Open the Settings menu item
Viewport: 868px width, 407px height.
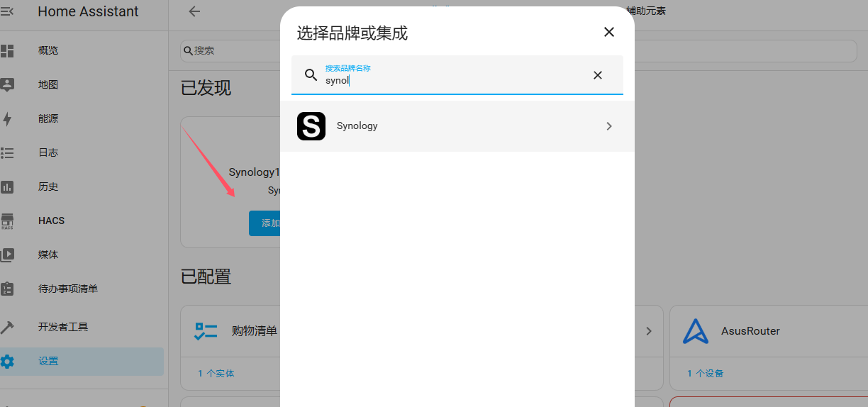82,361
